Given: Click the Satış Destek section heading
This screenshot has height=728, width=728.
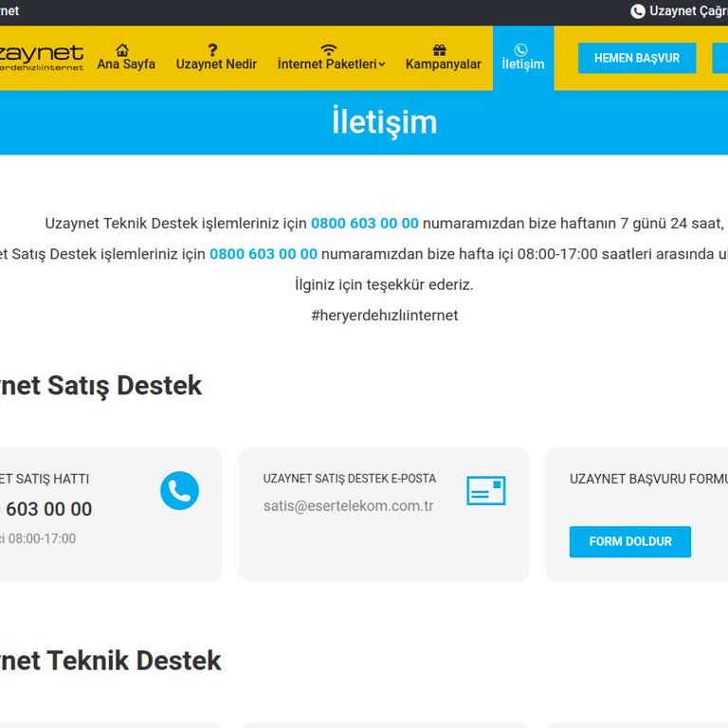Looking at the screenshot, I should point(100,386).
